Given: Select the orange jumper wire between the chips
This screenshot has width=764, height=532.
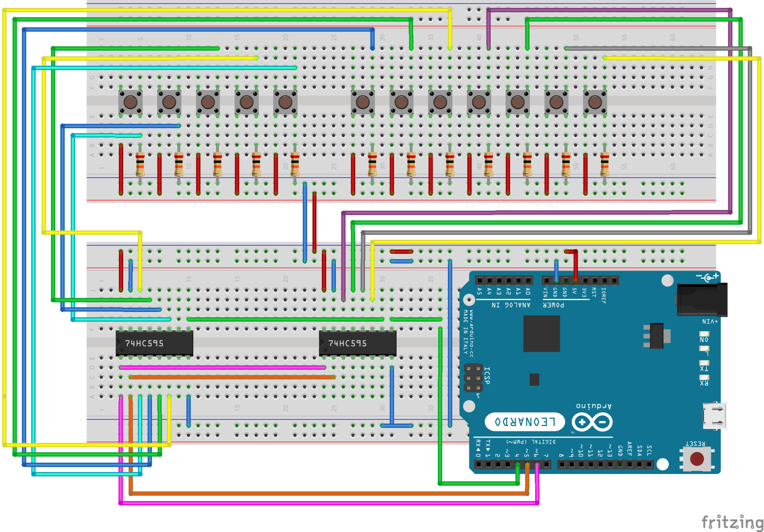Looking at the screenshot, I should point(232,377).
